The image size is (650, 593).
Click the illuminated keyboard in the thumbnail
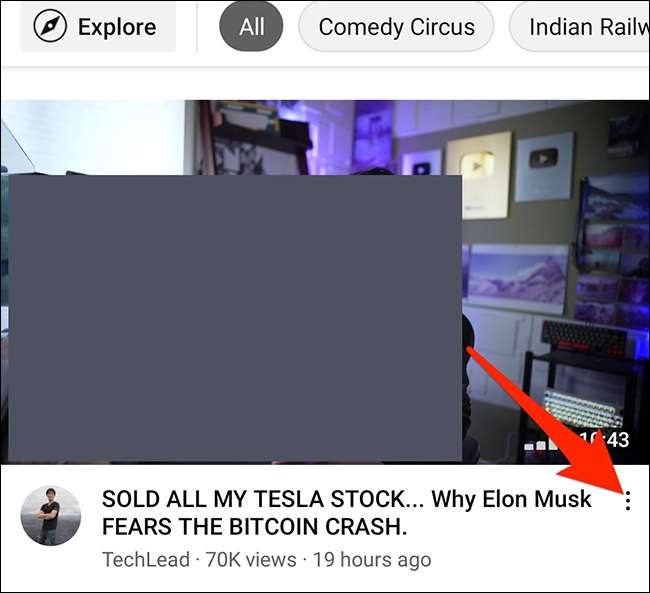point(583,407)
